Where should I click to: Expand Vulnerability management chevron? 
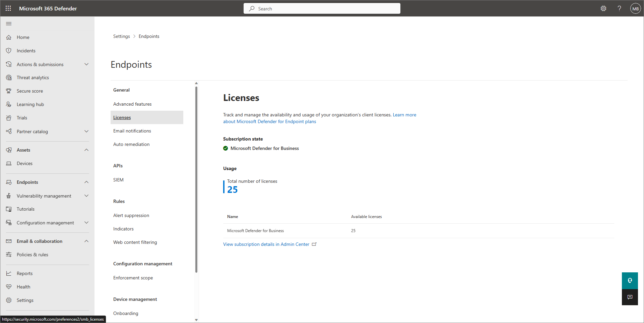[86, 196]
